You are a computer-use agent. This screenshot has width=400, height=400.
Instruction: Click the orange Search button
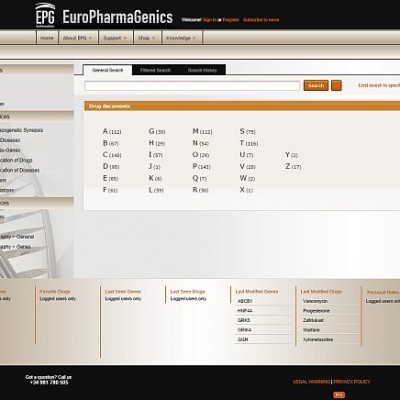coord(316,86)
